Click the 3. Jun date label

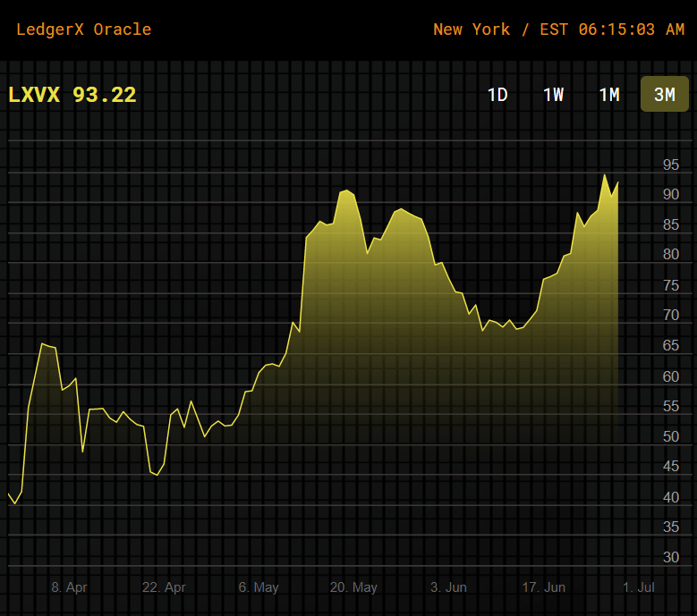(x=448, y=587)
